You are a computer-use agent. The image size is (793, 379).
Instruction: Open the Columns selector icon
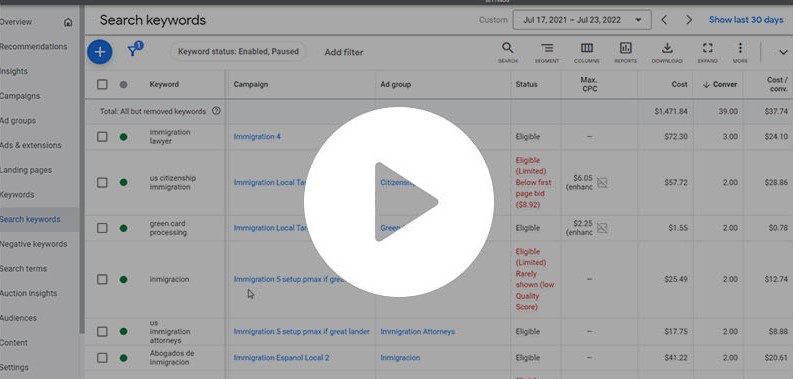[587, 53]
